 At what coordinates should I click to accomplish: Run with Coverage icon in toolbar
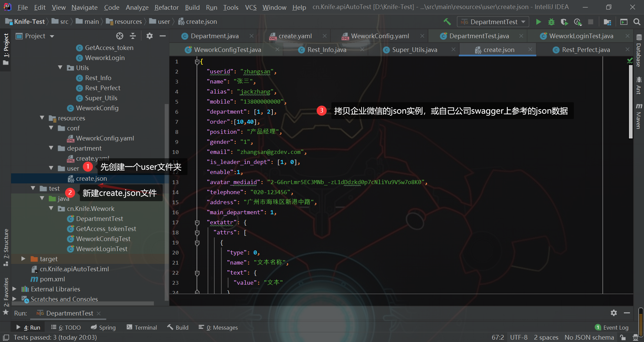coord(564,22)
